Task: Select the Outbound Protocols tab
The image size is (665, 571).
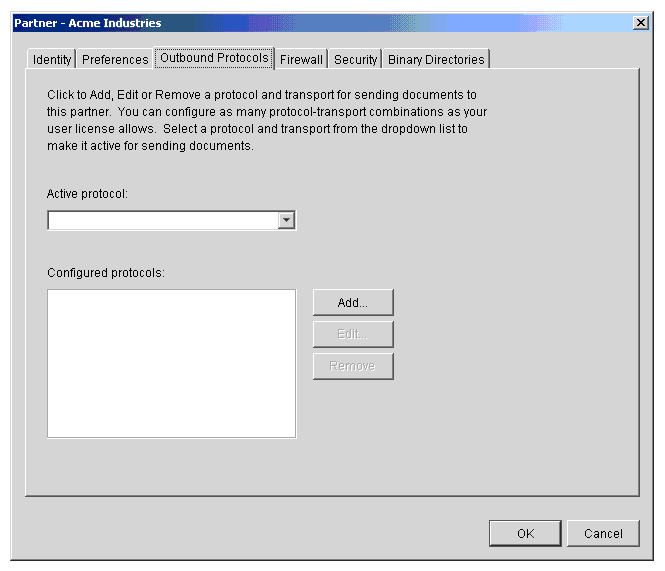Action: coord(214,58)
